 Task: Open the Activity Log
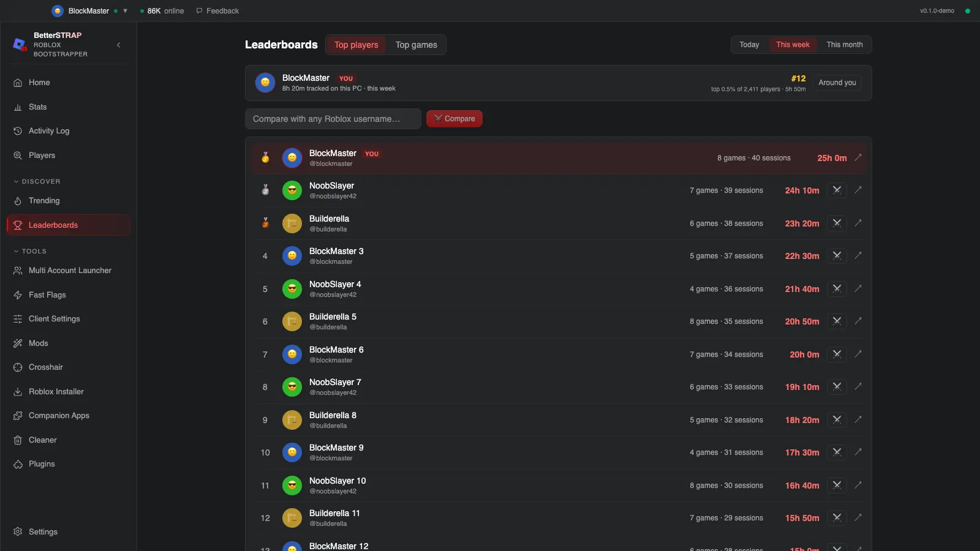pos(68,131)
